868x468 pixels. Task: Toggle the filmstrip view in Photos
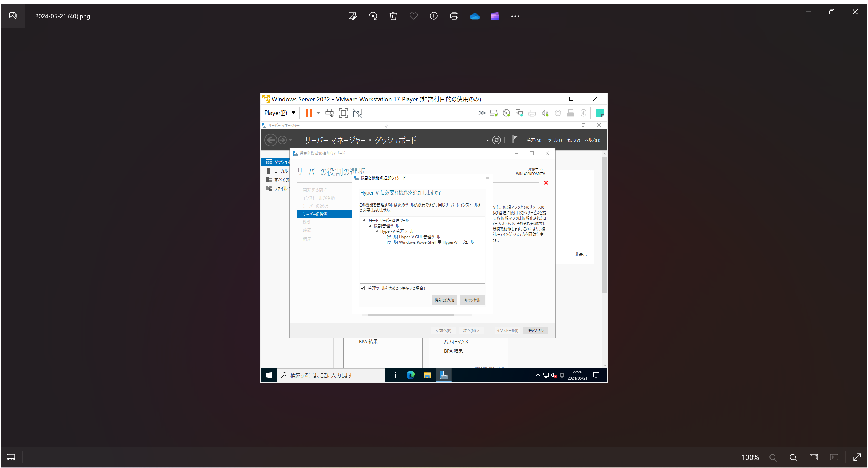(11, 457)
